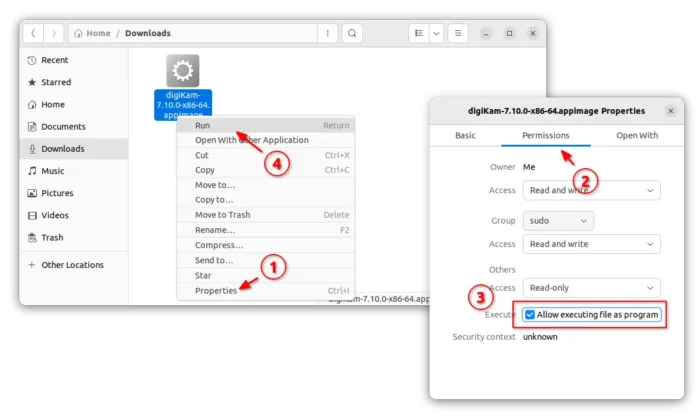
Task: Choose Copy to… from the context menu
Action: point(266,200)
